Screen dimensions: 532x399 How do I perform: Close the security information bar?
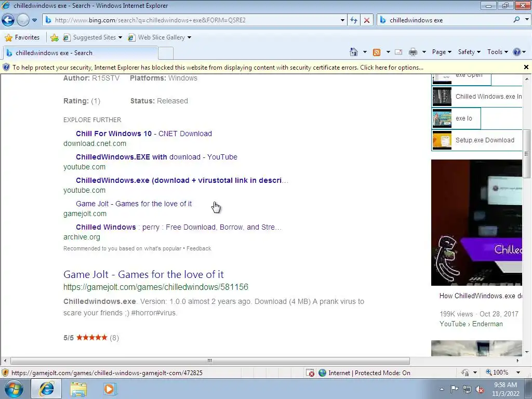point(526,67)
